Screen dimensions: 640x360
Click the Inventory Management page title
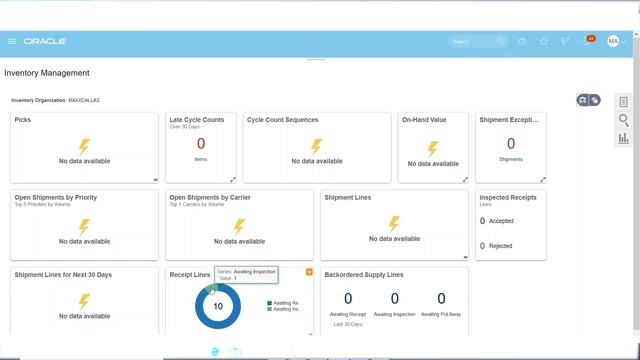pyautogui.click(x=47, y=73)
